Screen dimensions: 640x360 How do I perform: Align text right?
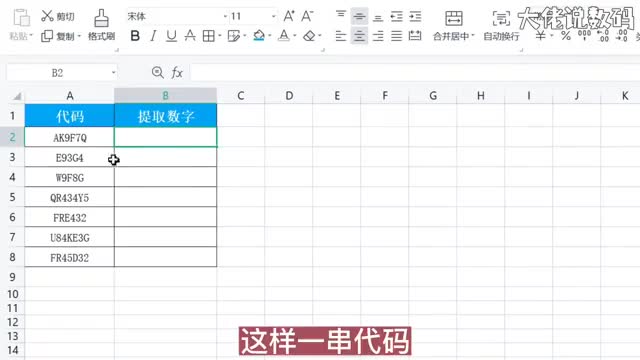tap(378, 36)
